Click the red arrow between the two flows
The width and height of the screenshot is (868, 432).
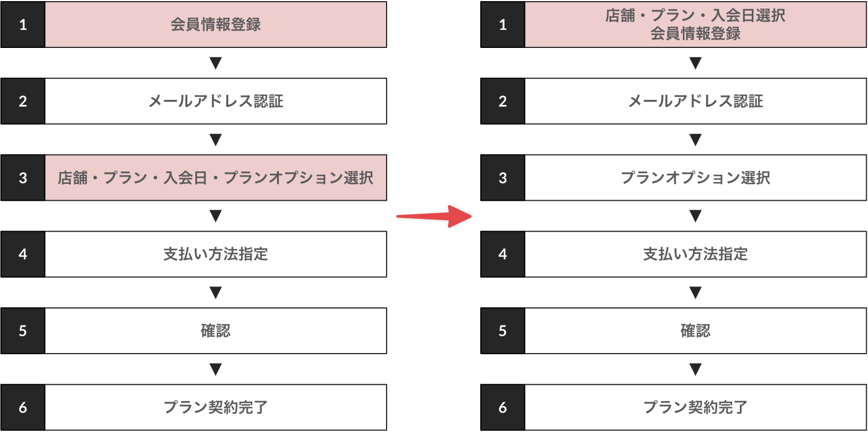(x=433, y=216)
